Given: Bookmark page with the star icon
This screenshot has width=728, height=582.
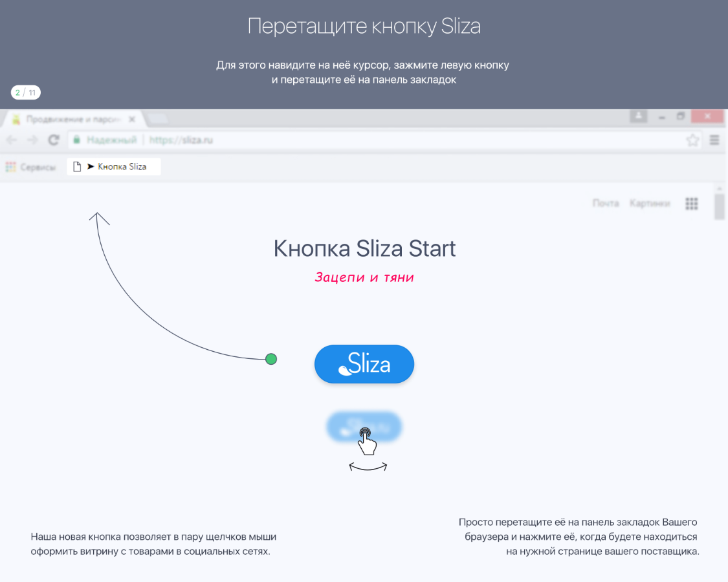Looking at the screenshot, I should coord(692,140).
